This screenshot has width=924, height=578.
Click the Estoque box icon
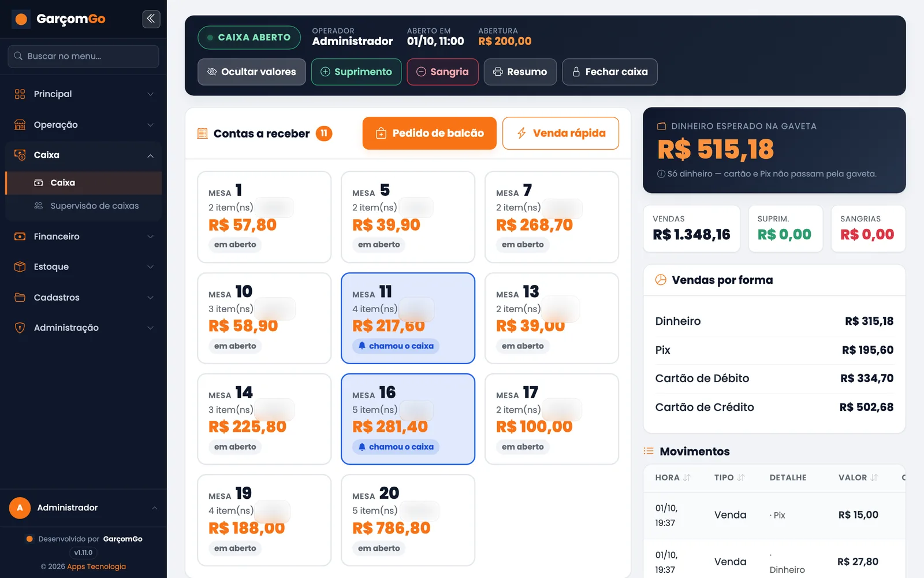tap(20, 266)
